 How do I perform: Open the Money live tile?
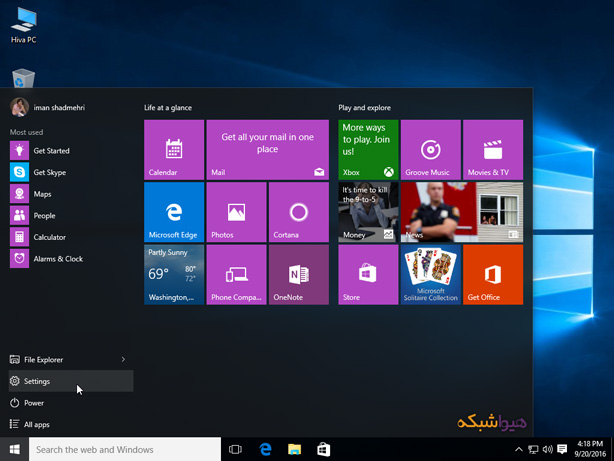[x=368, y=212]
